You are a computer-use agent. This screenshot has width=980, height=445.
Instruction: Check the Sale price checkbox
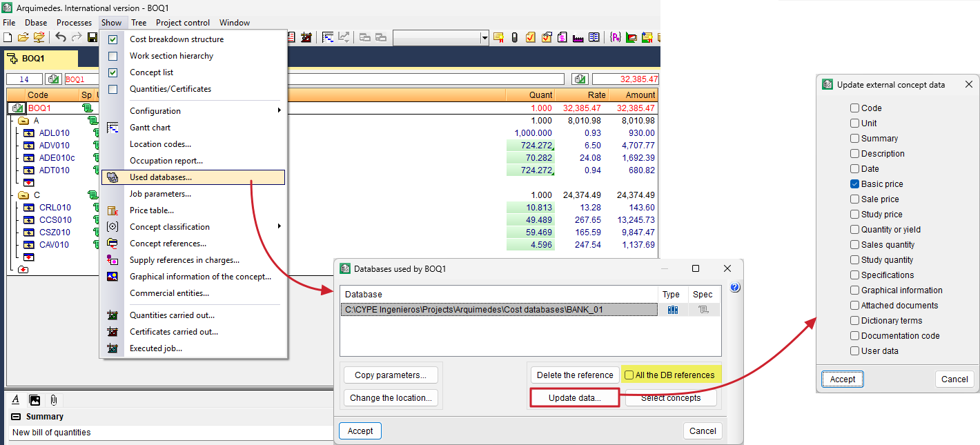[x=854, y=199]
